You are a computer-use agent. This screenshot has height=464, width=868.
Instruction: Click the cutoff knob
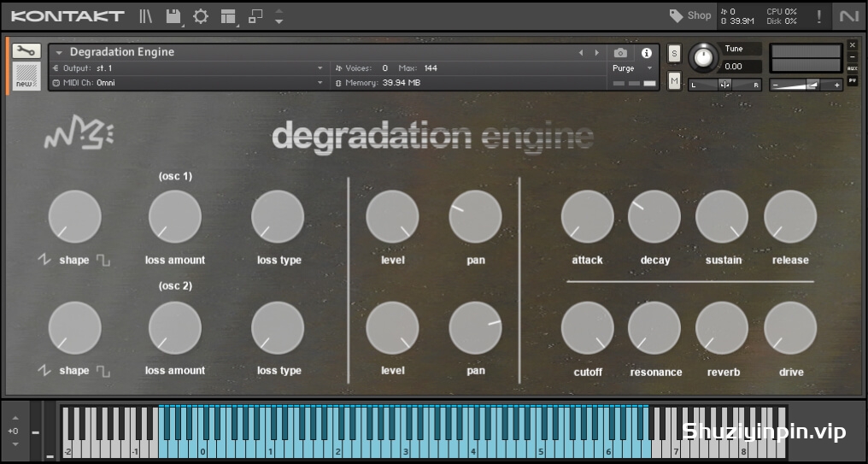click(x=587, y=328)
